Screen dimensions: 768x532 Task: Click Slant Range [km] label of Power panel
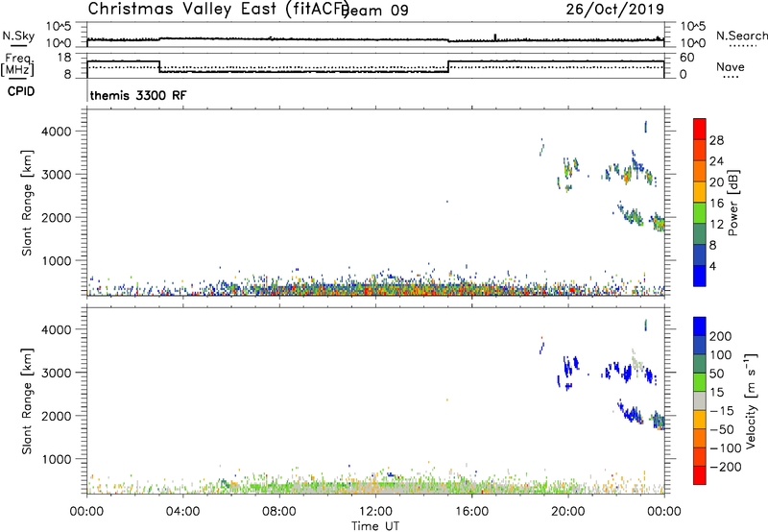point(27,203)
